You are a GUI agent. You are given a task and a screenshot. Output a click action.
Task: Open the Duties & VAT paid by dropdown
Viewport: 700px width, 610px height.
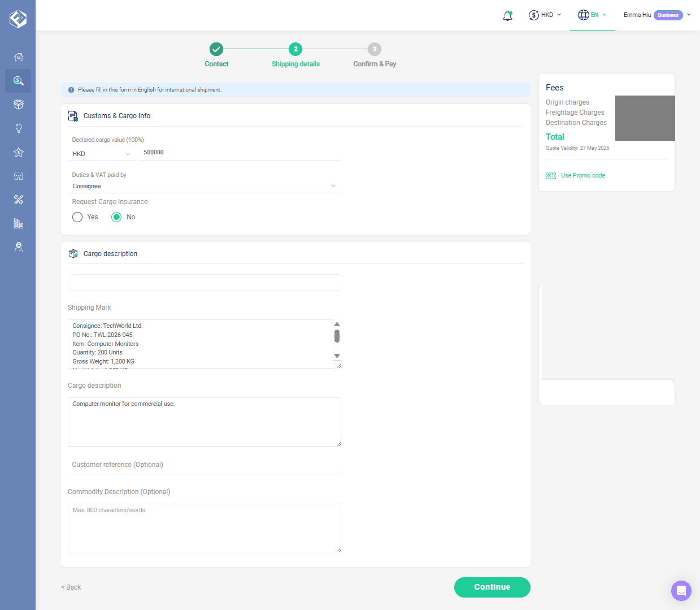[205, 186]
